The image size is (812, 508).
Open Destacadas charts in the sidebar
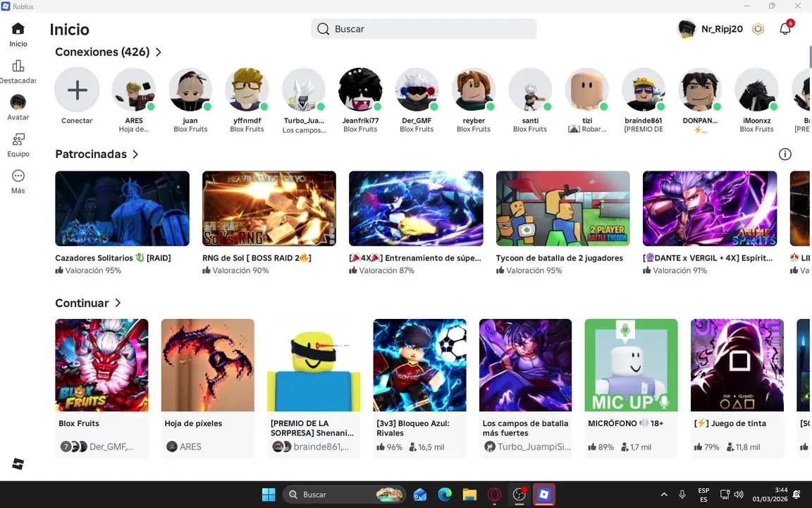coord(18,71)
